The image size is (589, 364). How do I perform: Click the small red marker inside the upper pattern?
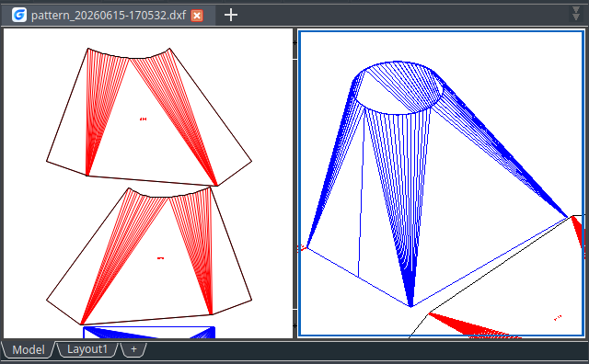pos(144,119)
